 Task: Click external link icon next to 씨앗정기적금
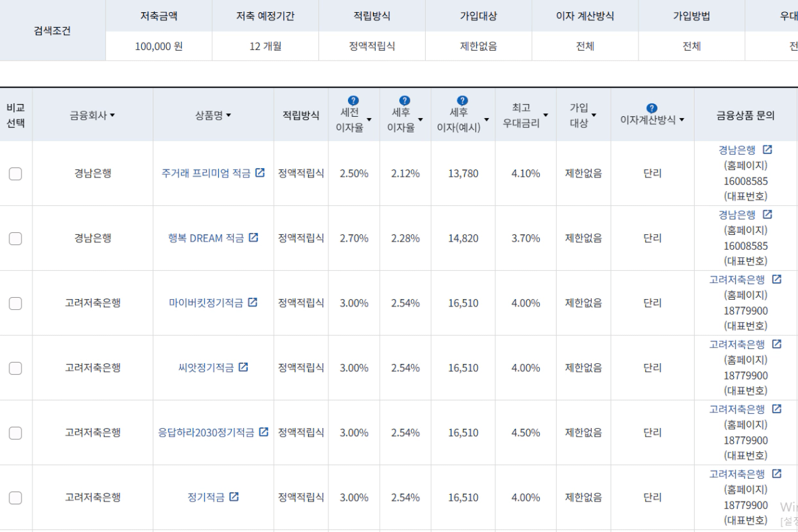243,367
